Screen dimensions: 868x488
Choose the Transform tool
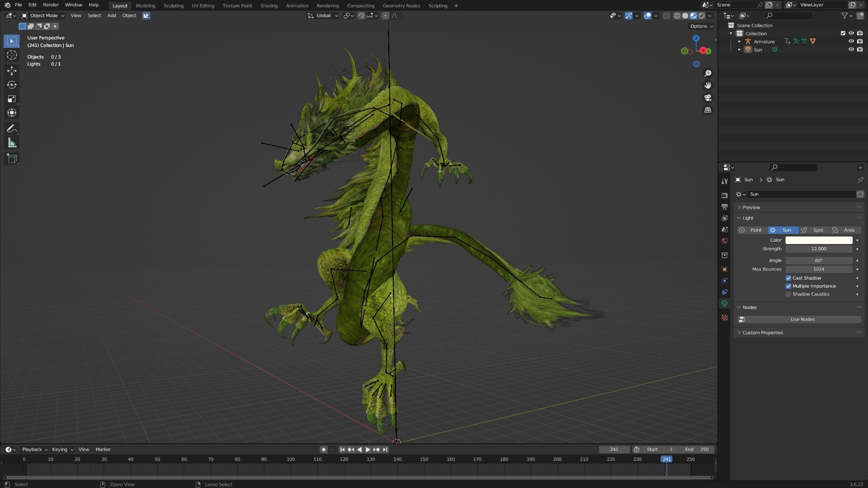click(12, 113)
